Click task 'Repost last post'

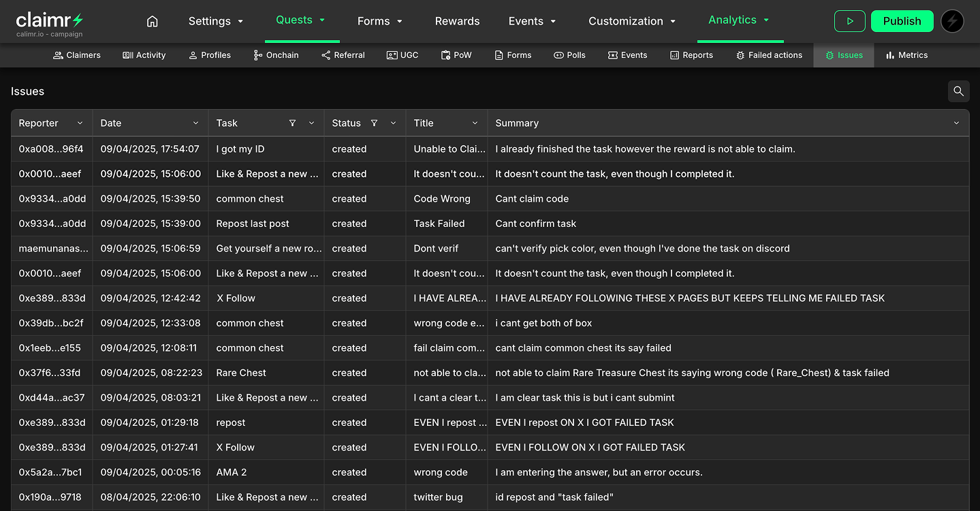[x=253, y=223]
